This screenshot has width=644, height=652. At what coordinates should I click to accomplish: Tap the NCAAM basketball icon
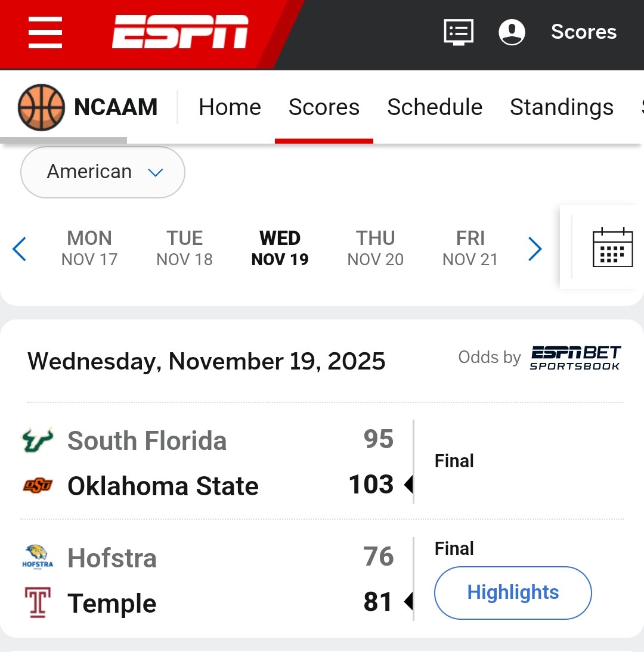41,107
